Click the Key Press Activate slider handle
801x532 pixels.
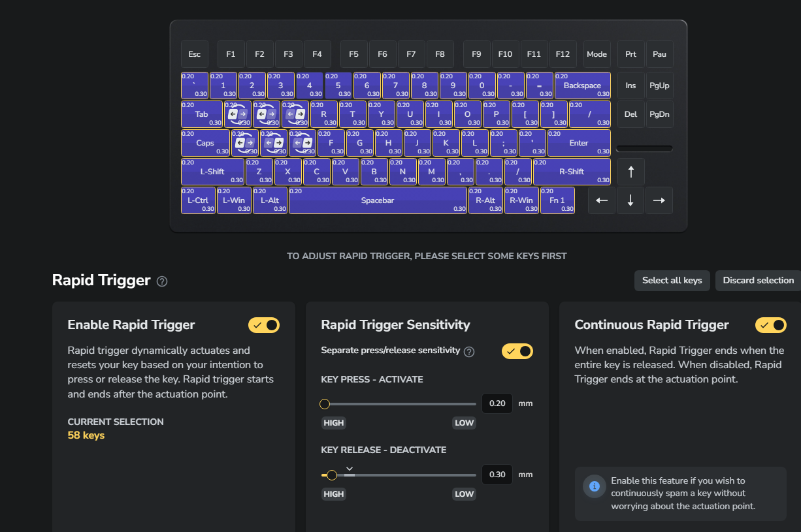point(325,404)
